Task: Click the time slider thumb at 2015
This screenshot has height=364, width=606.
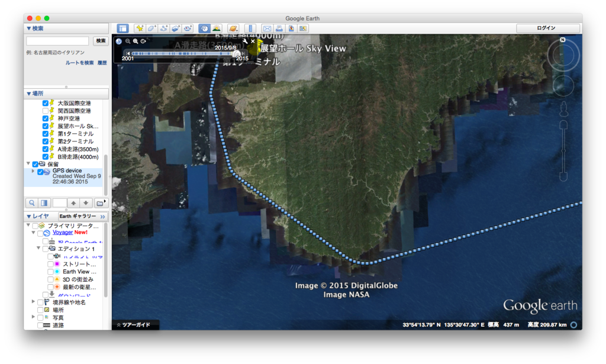Action: tap(237, 53)
